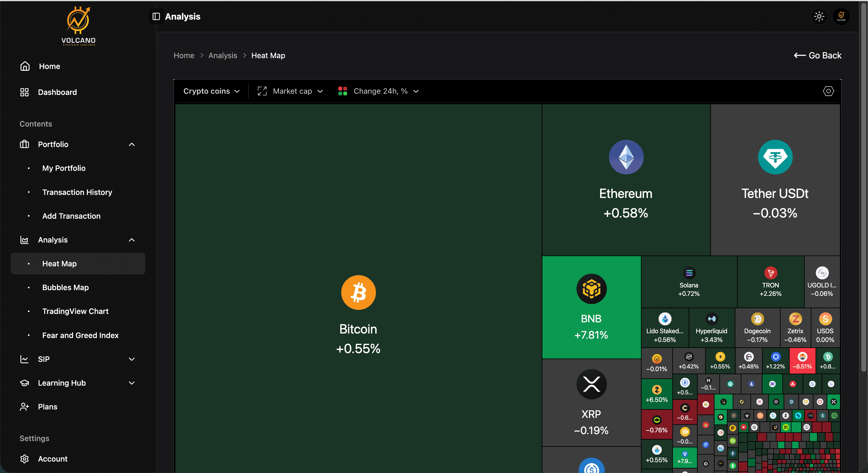Click the USDS coin icon
868x473 pixels.
click(825, 319)
